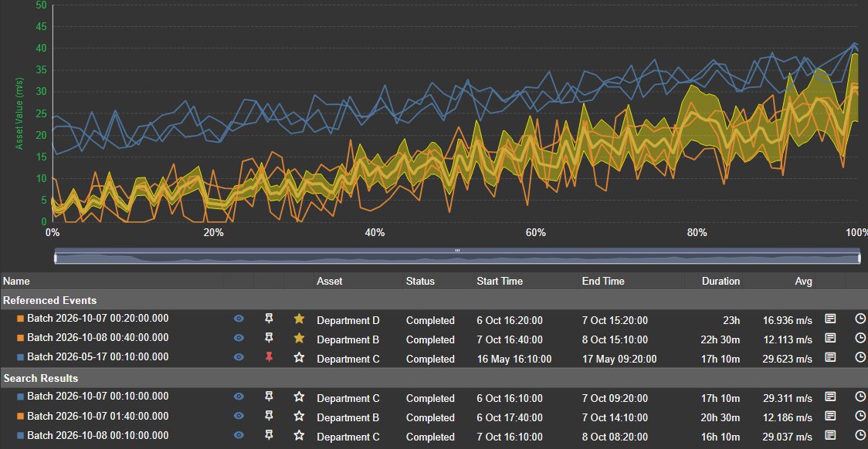Star Batch 2026-10-08 00:10:00.000
The height and width of the screenshot is (449, 868).
point(299,435)
